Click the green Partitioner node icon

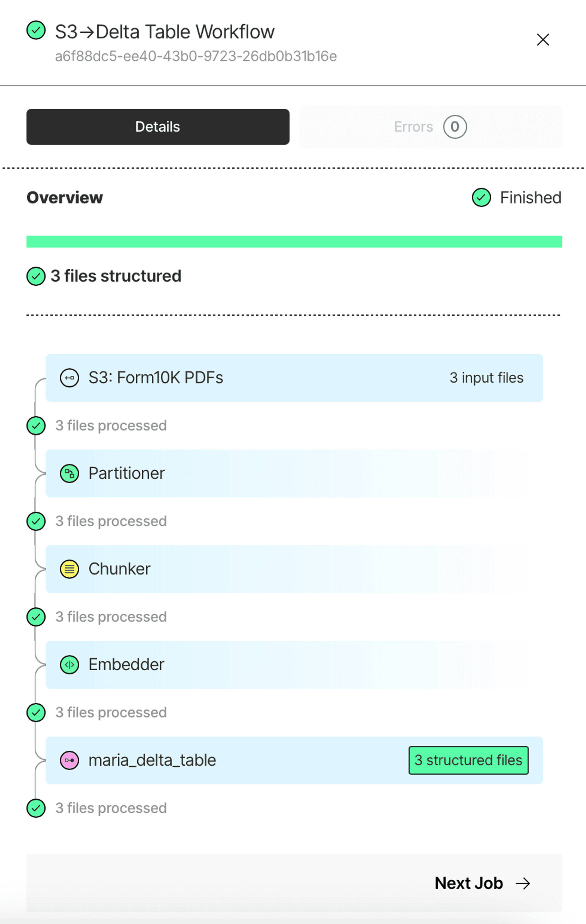click(70, 474)
